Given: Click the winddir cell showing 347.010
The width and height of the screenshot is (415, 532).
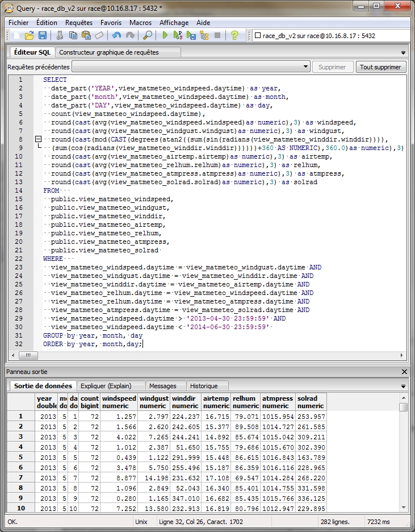Looking at the screenshot, I should [x=185, y=498].
